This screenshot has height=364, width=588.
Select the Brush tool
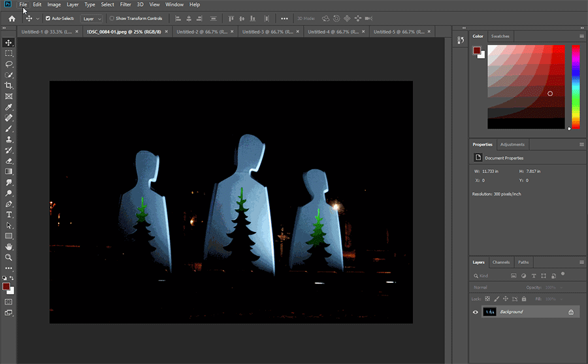(x=8, y=129)
